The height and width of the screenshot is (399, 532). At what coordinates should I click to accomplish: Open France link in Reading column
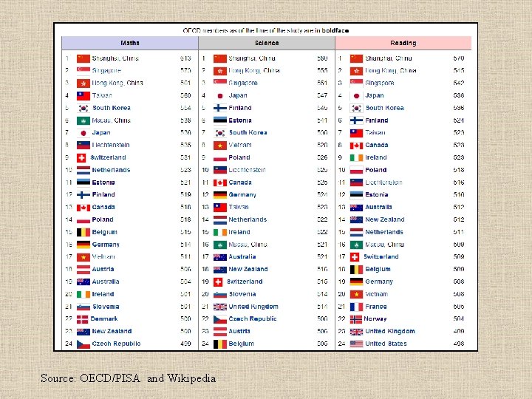coord(376,307)
